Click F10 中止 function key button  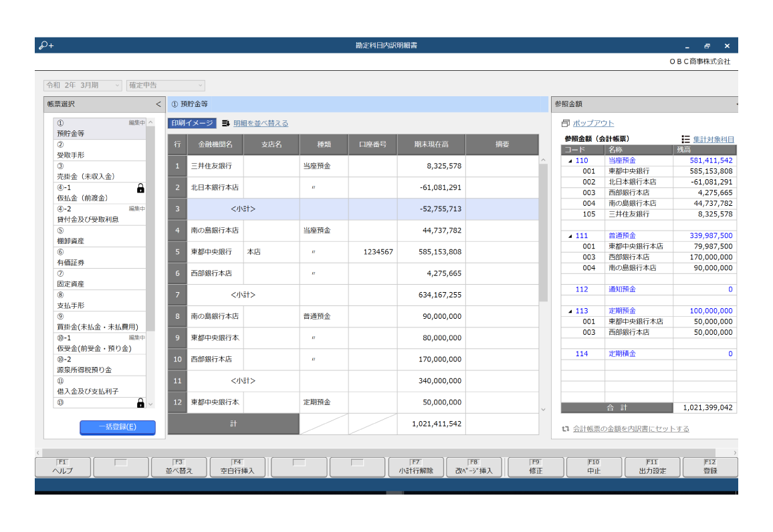coord(594,467)
